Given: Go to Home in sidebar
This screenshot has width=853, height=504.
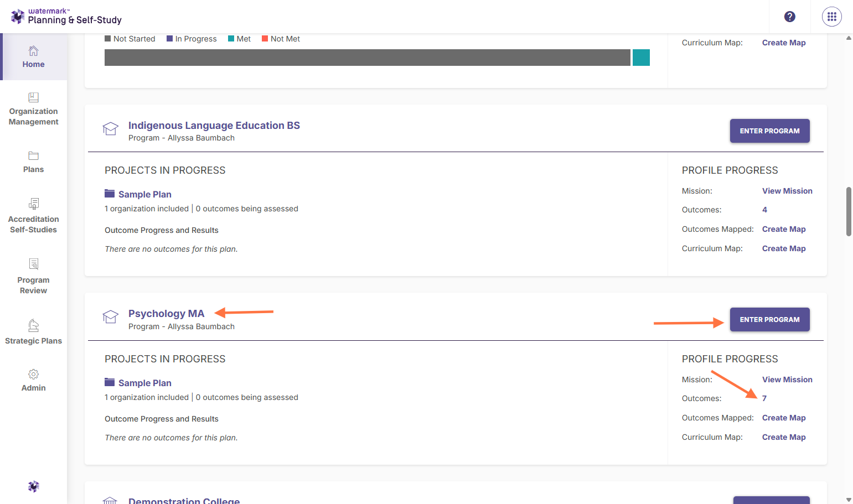Looking at the screenshot, I should [x=33, y=57].
